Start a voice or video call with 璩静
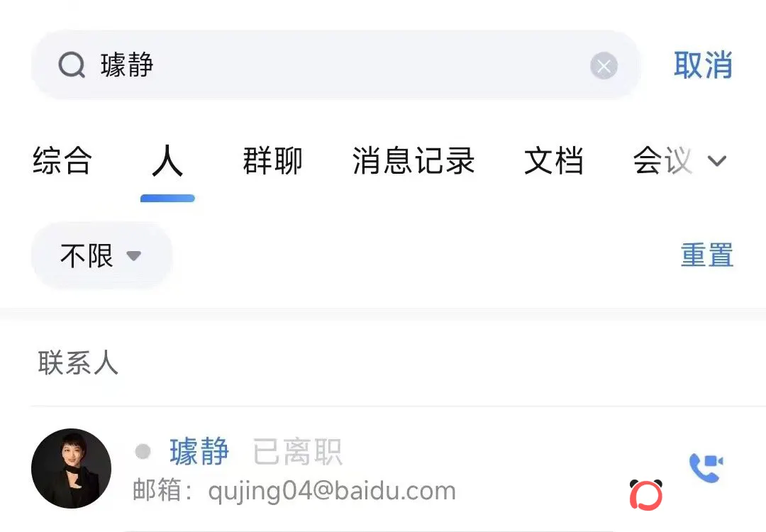 [x=706, y=467]
